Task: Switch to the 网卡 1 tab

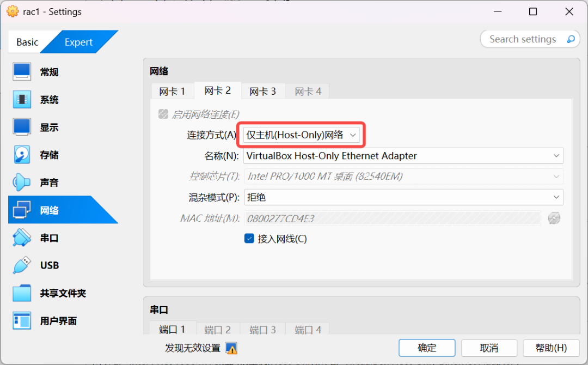Action: click(x=172, y=91)
